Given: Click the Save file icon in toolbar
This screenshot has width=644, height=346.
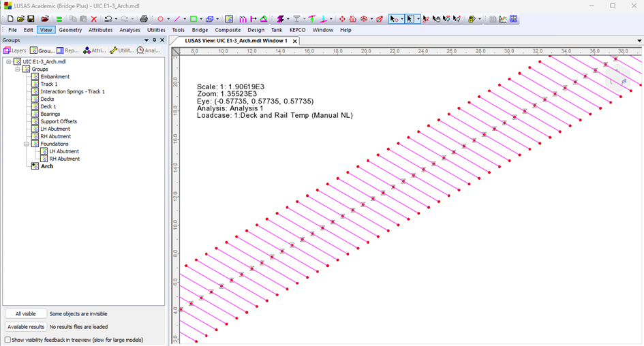Looking at the screenshot, I should pyautogui.click(x=31, y=19).
